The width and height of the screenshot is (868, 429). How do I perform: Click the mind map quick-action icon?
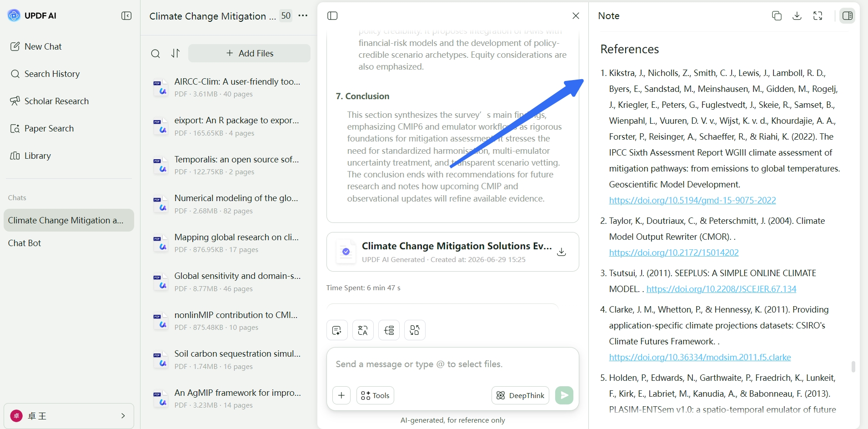coord(389,330)
